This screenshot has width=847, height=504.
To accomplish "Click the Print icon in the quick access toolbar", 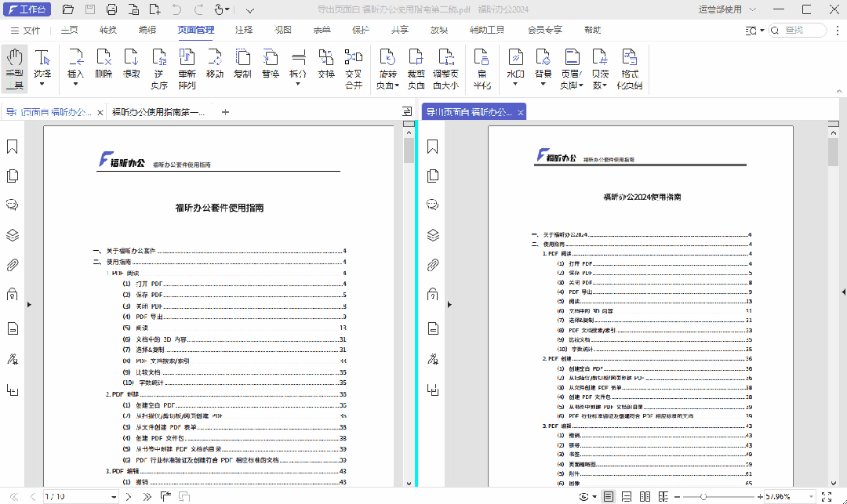I will point(111,10).
